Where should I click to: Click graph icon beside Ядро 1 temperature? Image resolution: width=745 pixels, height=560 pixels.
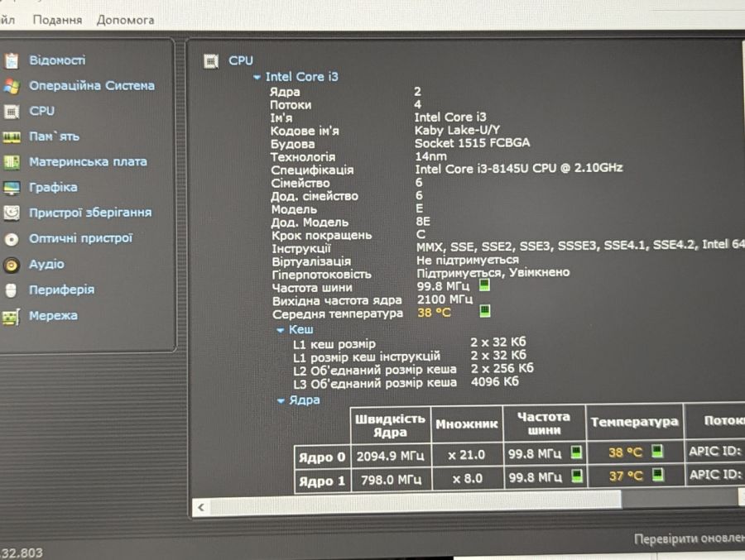pyautogui.click(x=658, y=474)
